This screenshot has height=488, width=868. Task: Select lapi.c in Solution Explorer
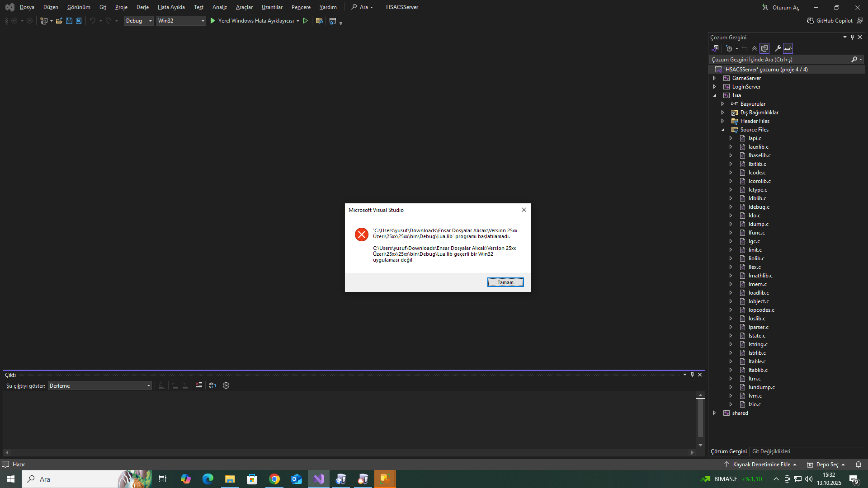tap(755, 138)
